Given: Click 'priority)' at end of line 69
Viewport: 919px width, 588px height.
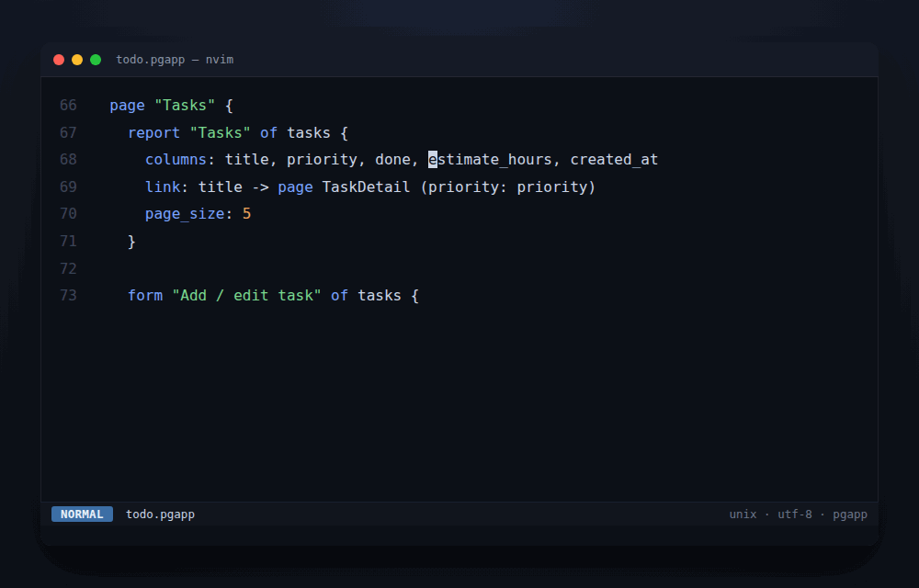Looking at the screenshot, I should pos(556,187).
